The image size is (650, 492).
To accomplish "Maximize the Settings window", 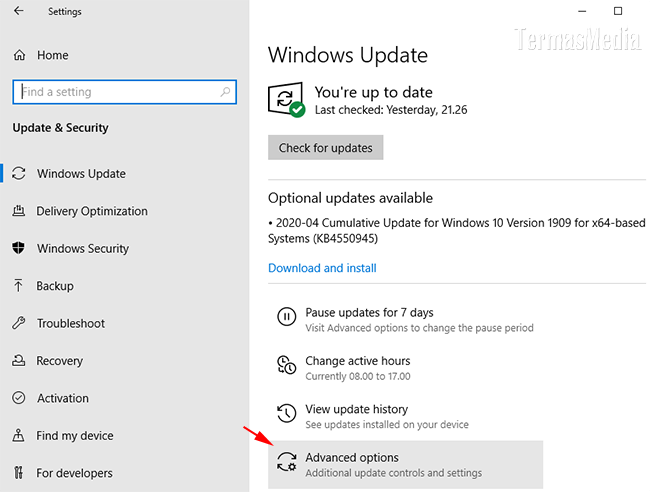I will 618,11.
